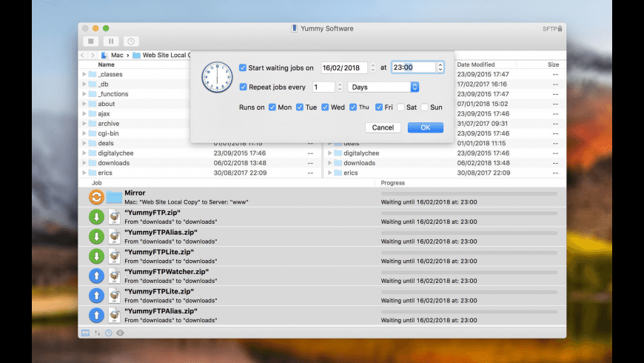Viewport: 644px width, 363px height.
Task: Click the YummyFTP.zip job progress bar
Action: pyautogui.click(x=469, y=213)
